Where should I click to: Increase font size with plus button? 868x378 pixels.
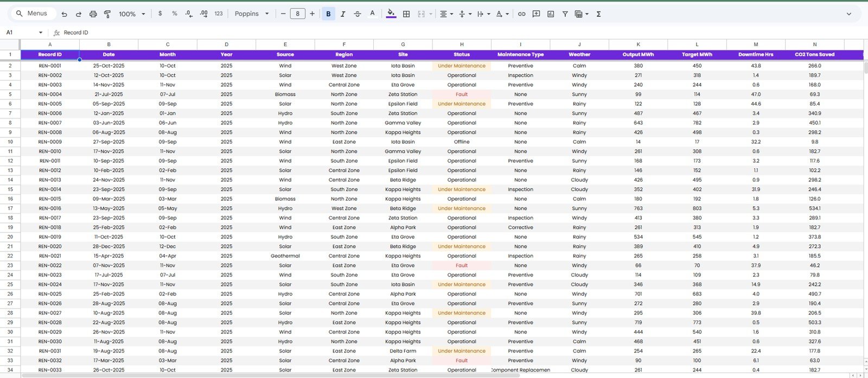[x=312, y=14]
